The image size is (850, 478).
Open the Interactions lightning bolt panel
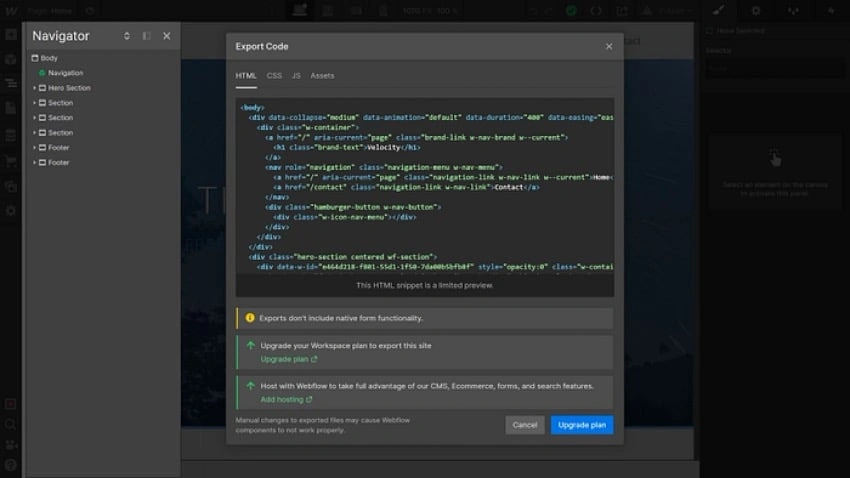[831, 10]
